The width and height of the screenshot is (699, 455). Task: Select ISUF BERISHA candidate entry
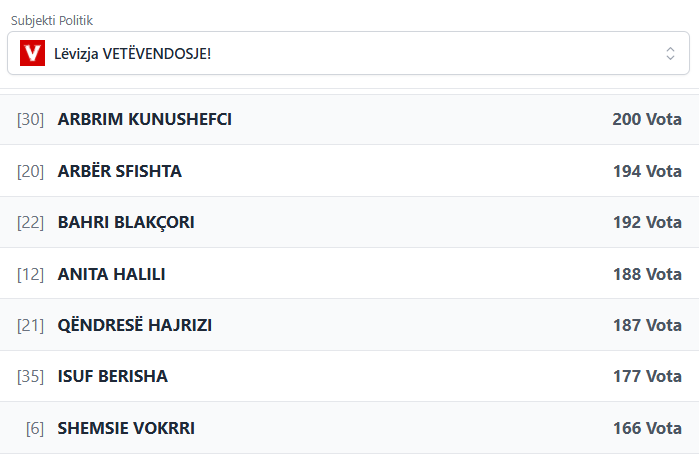[113, 377]
